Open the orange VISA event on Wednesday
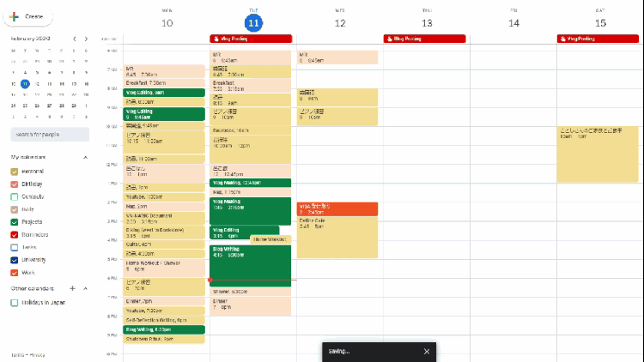Image resolution: width=644 pixels, height=362 pixels. pos(337,208)
